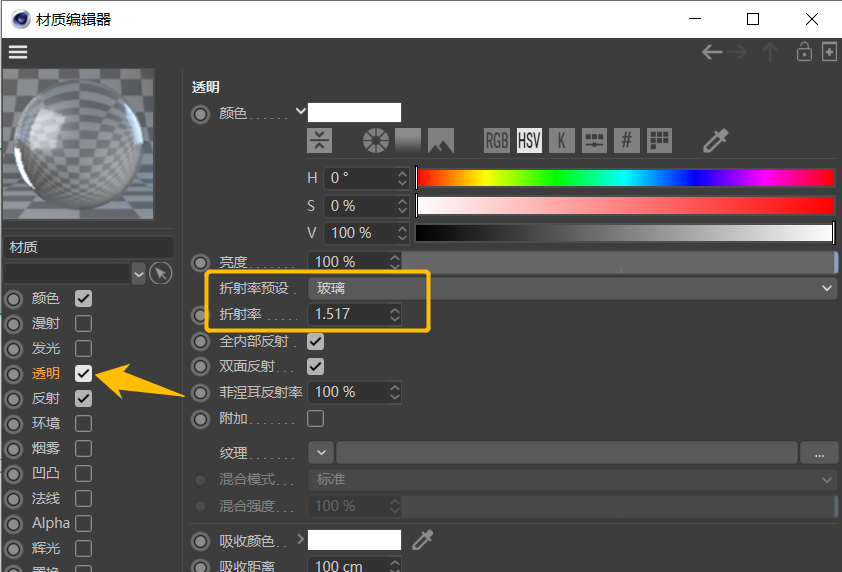
Task: Click the 吸收颜色 animation dot
Action: coord(200,541)
